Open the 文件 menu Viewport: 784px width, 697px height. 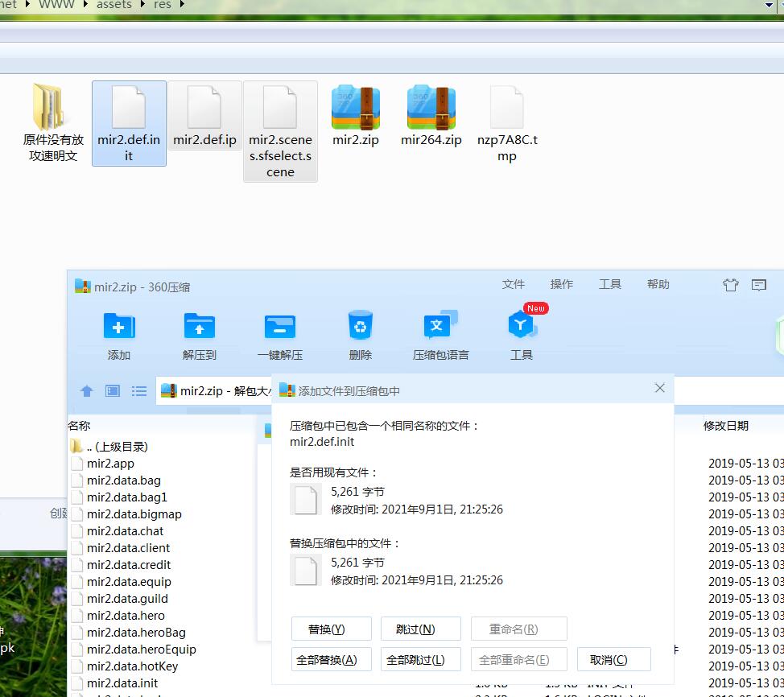coord(514,284)
